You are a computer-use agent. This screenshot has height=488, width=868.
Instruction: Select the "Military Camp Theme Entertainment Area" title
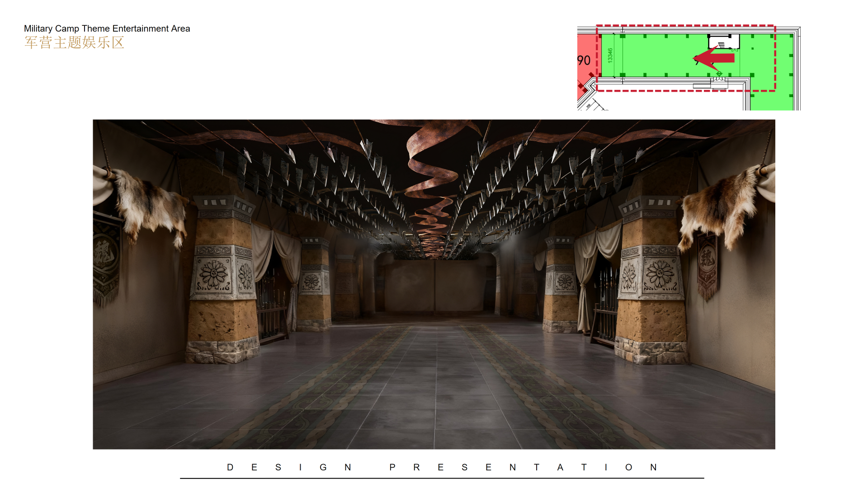(x=107, y=28)
